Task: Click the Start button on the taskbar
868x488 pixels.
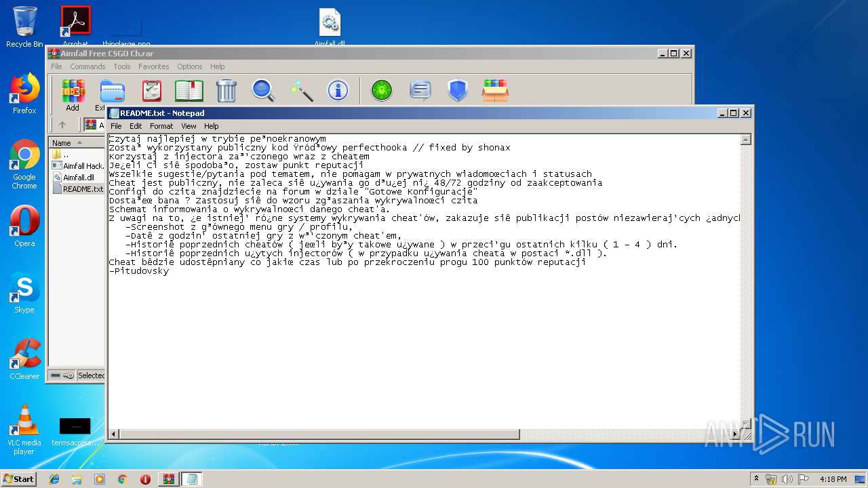Action: (18, 479)
